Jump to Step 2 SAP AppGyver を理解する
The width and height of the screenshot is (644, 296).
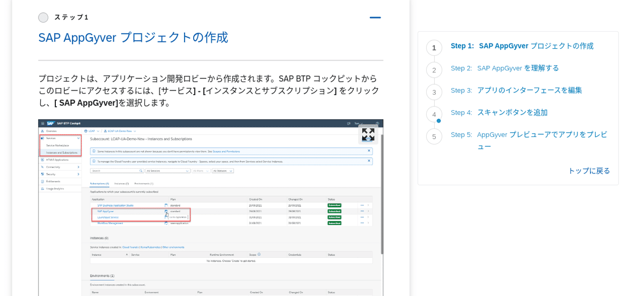[x=505, y=68]
